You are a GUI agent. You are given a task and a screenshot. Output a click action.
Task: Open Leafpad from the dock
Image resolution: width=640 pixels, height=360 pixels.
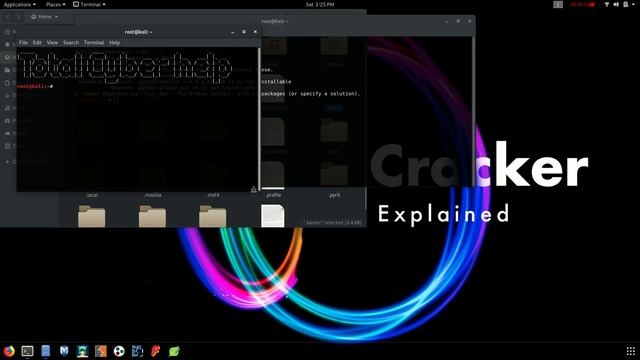pos(174,351)
